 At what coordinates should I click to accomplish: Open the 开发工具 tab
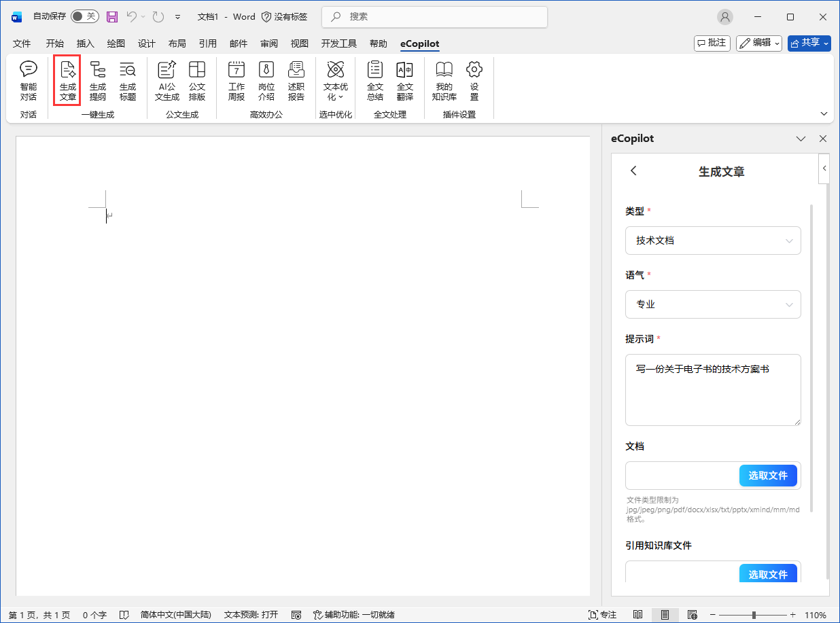[340, 43]
